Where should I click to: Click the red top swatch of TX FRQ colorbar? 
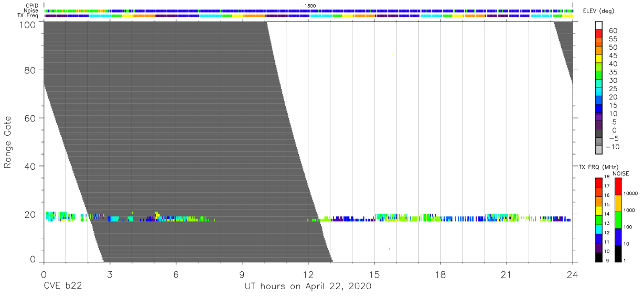pyautogui.click(x=598, y=182)
